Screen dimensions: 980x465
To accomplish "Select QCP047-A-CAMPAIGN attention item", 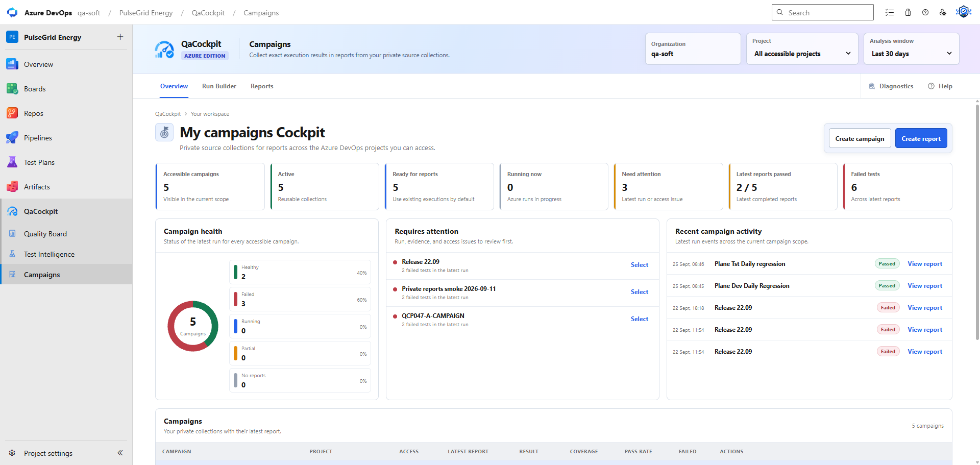I will [639, 319].
